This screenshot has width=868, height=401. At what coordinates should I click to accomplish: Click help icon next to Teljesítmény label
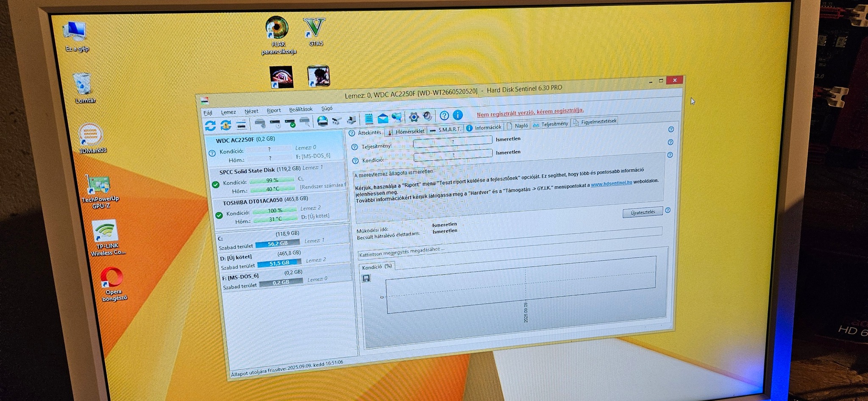(x=354, y=147)
